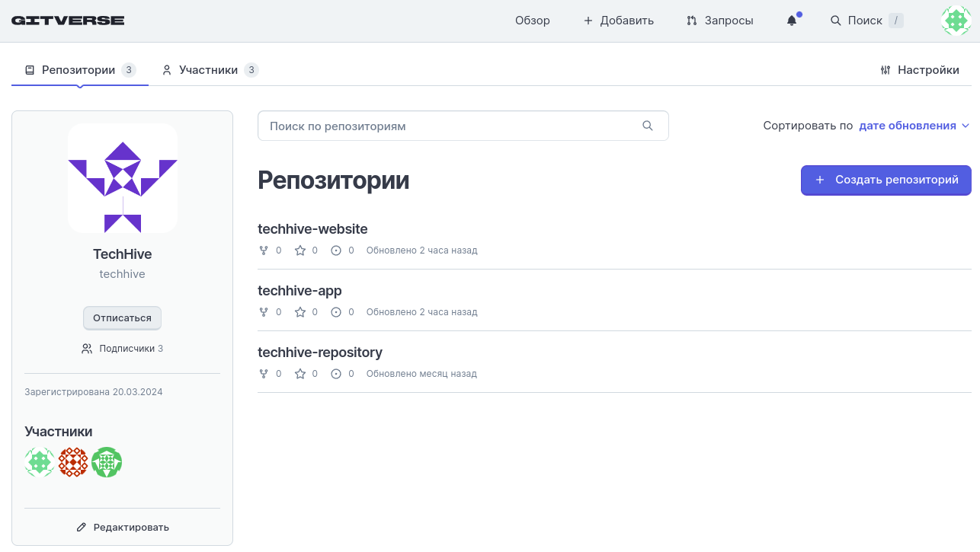Click the followers people icon
Screen dimensions: 980x552
(87, 349)
